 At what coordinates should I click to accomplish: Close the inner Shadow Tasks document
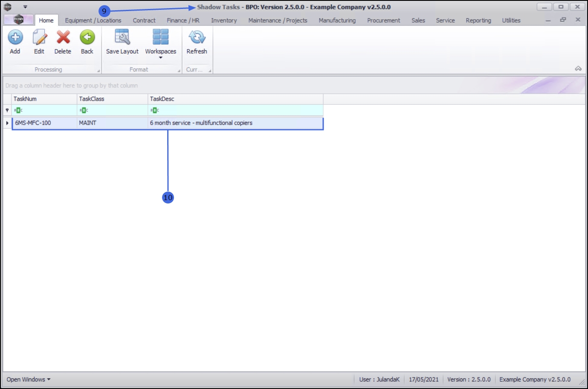coord(578,20)
